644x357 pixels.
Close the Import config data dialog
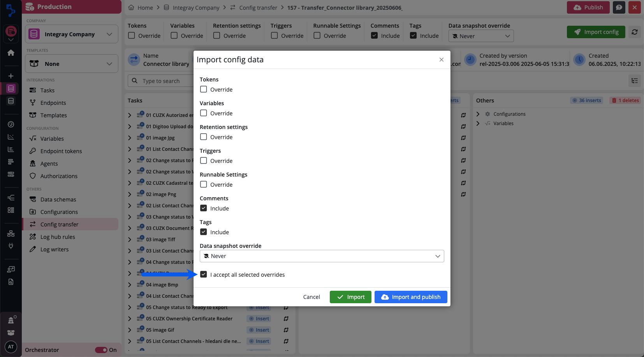click(441, 60)
